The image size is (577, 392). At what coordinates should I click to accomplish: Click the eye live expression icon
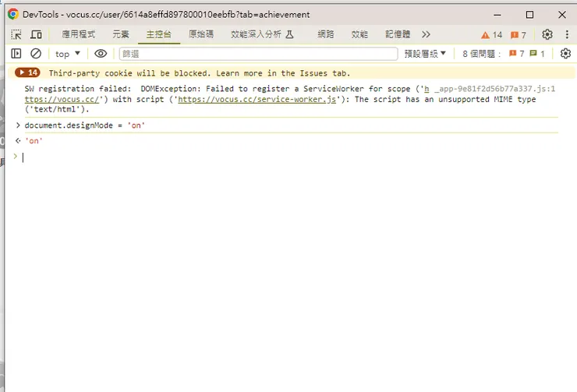[x=101, y=54]
